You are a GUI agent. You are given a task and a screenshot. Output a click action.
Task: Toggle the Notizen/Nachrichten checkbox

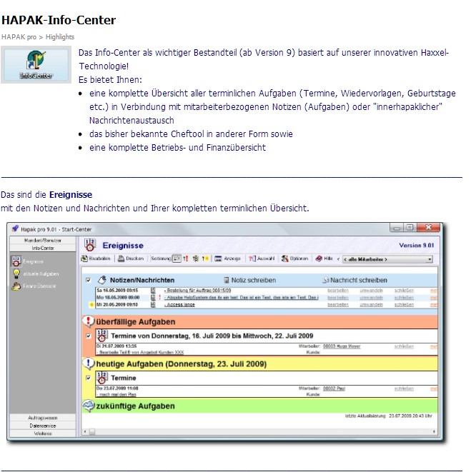[x=88, y=281]
